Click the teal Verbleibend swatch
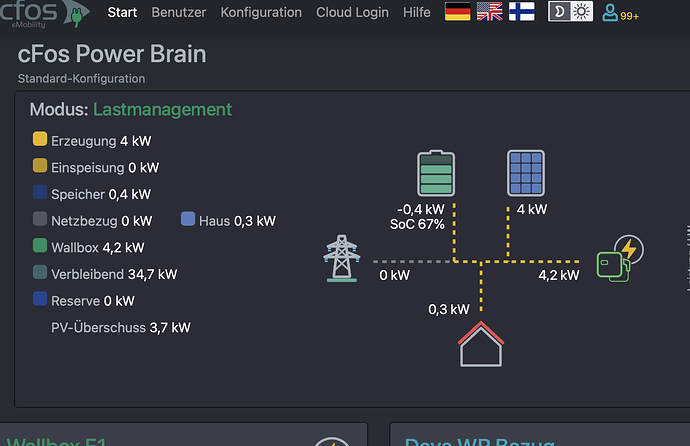690x446 pixels. (40, 272)
